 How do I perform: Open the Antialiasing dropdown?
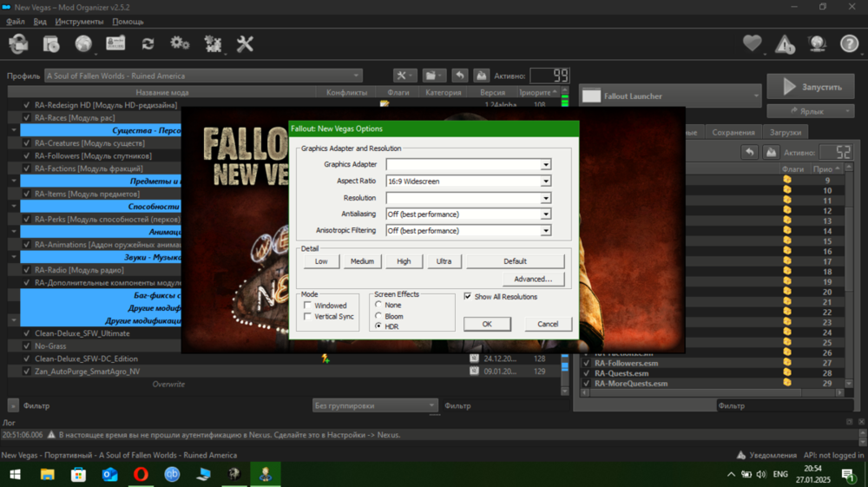coord(546,214)
